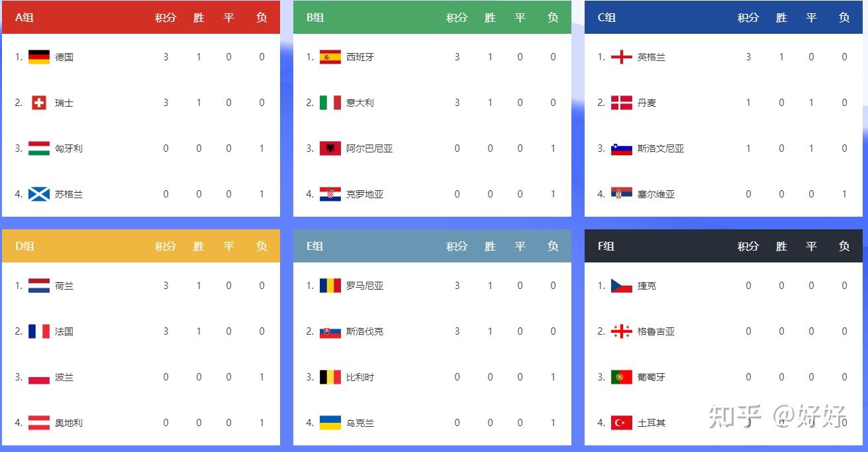Click the Romania flag in group E
Image resolution: width=868 pixels, height=452 pixels.
330,286
